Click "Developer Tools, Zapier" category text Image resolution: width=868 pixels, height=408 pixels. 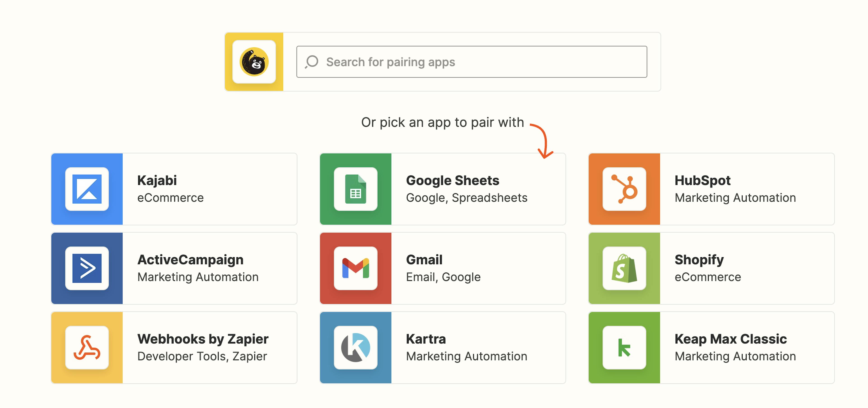202,356
